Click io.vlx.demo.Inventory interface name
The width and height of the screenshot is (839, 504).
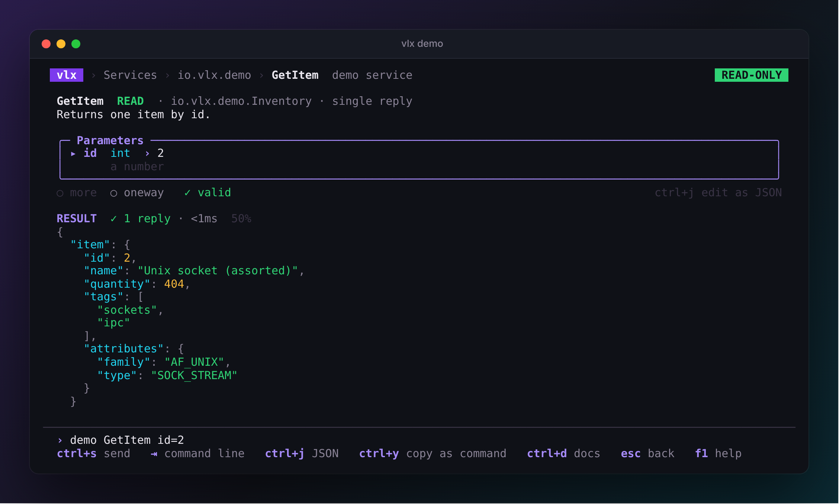pos(241,101)
